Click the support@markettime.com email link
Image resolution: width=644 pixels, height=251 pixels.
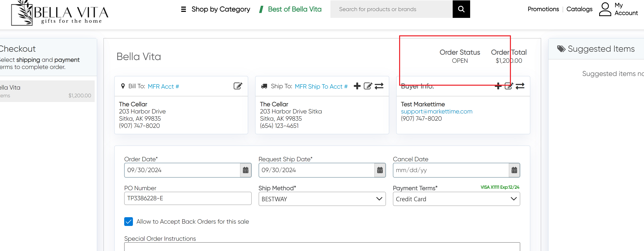(437, 111)
